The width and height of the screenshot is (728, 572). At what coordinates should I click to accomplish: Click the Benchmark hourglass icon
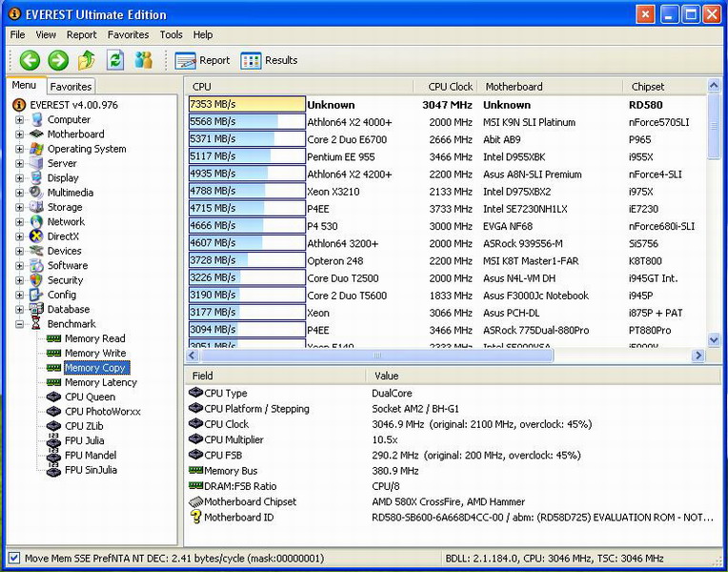coord(36,324)
